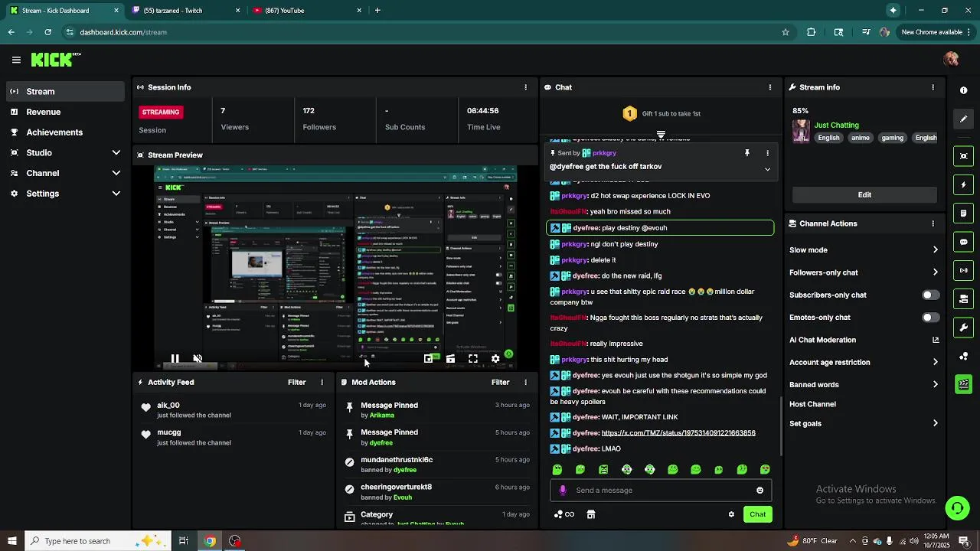Open Session Info panel options menu
This screenshot has height=551, width=980.
[x=525, y=87]
